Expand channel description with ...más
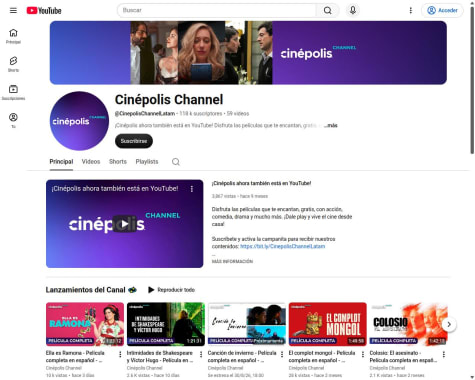The image size is (475, 380). coord(330,125)
